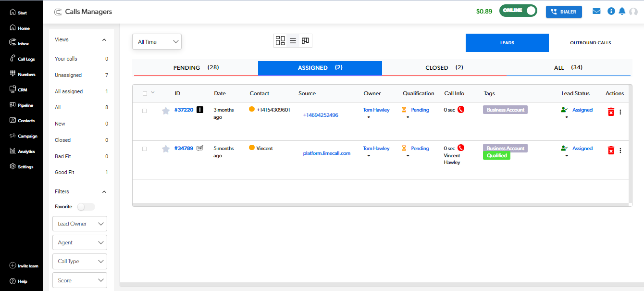
Task: Open the OUTBOUND CALLS tab
Action: pos(590,43)
